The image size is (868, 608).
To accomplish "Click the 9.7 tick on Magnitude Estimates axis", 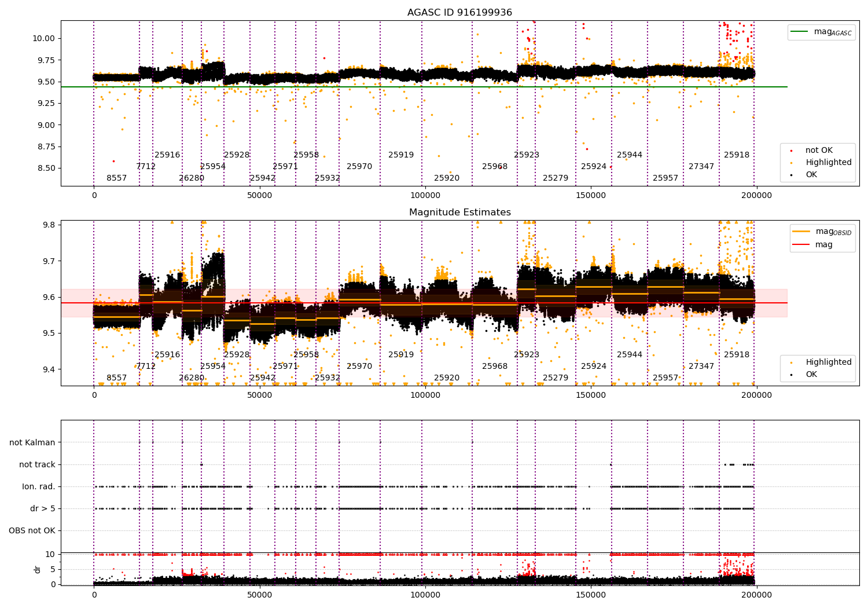I will pyautogui.click(x=49, y=261).
